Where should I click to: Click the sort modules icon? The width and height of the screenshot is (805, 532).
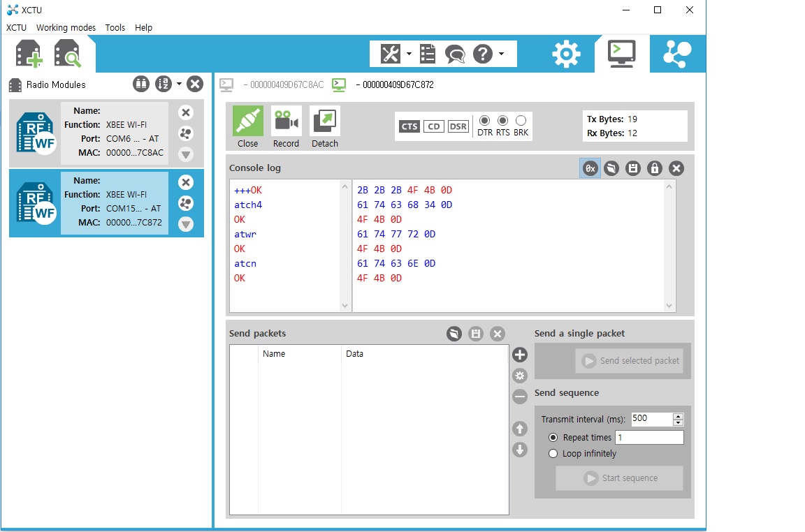click(164, 84)
